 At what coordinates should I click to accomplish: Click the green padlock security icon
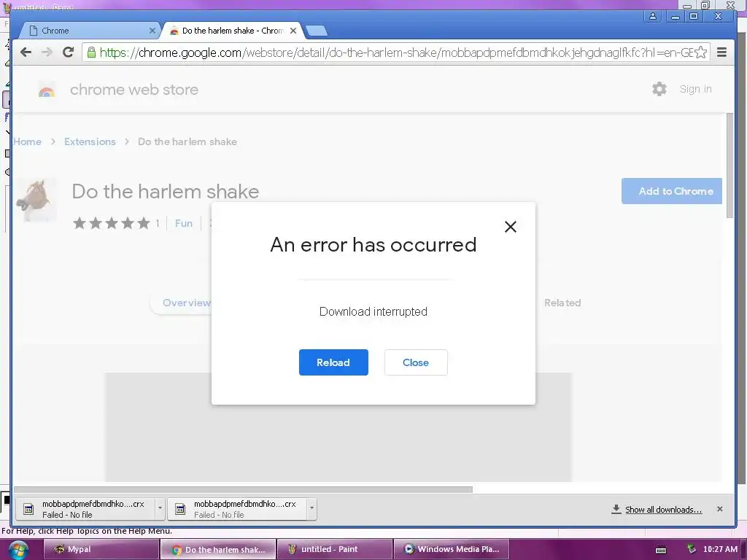(x=91, y=52)
